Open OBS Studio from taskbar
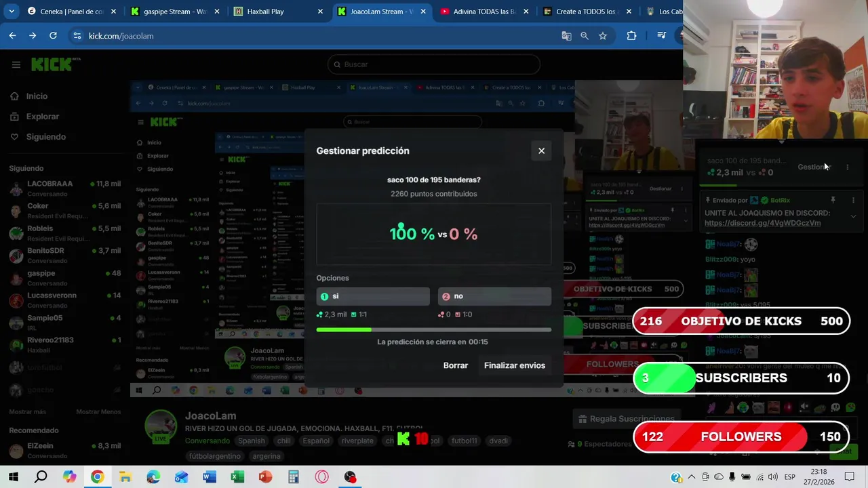Image resolution: width=868 pixels, height=488 pixels. pyautogui.click(x=350, y=477)
